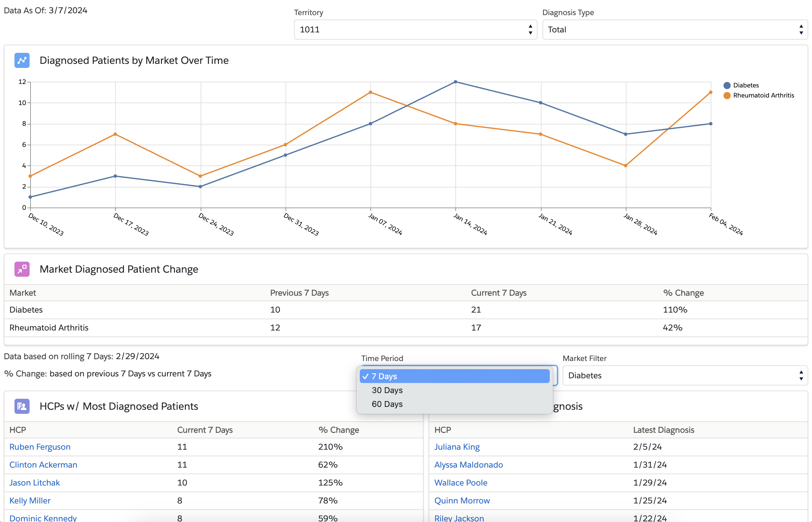Choose 60 Days from Time Period list
Viewport: 812px width, 522px height.
click(x=387, y=404)
